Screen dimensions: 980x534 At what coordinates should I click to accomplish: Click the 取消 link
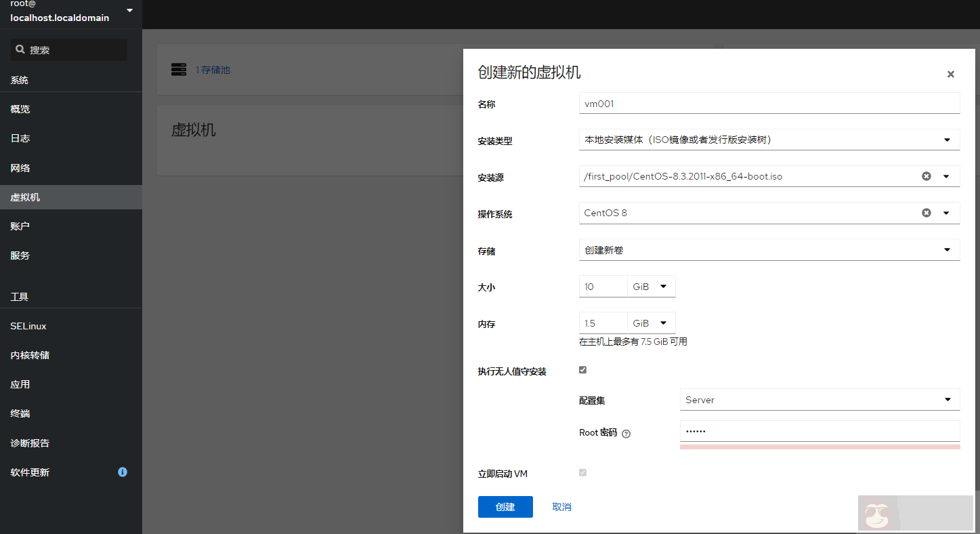[561, 507]
